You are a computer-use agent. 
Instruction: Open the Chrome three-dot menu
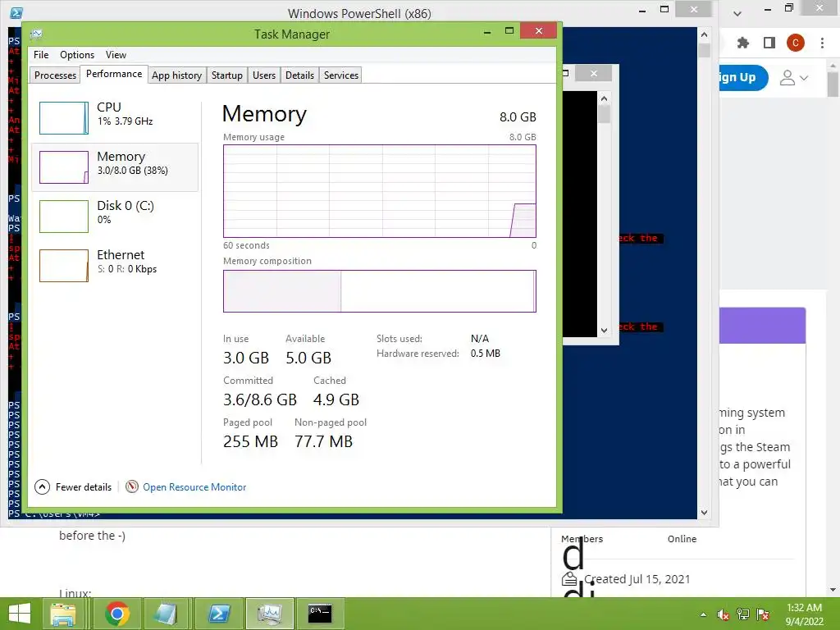(822, 43)
